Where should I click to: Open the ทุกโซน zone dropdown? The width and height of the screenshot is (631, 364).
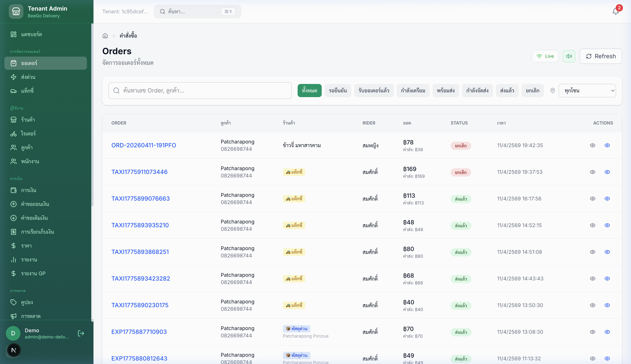tap(587, 91)
